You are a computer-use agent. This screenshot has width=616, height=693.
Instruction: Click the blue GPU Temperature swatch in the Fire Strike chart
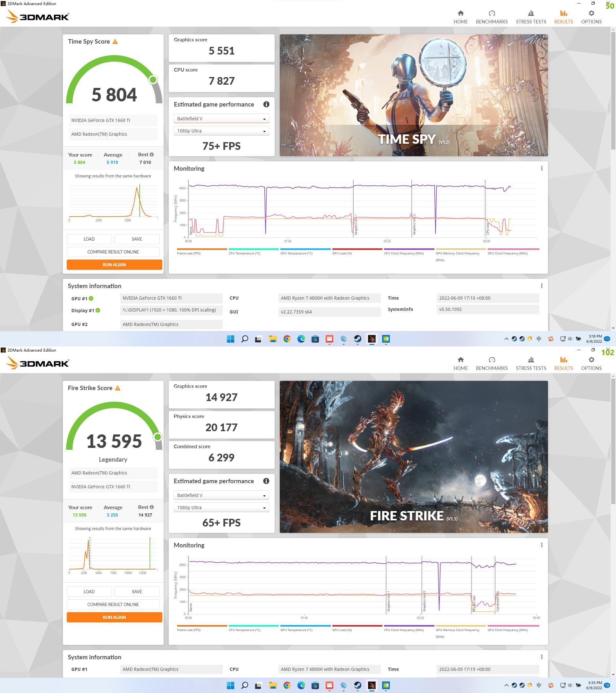[x=305, y=626]
